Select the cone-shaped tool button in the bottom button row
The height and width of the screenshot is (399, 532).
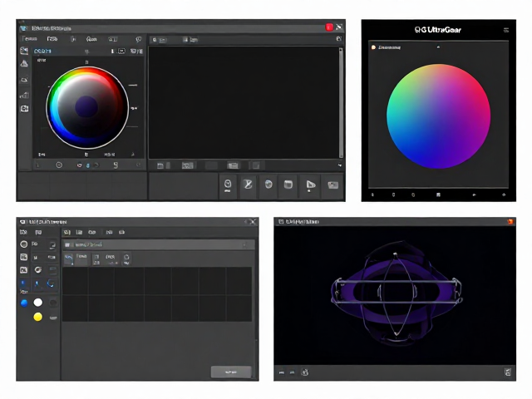tap(310, 185)
